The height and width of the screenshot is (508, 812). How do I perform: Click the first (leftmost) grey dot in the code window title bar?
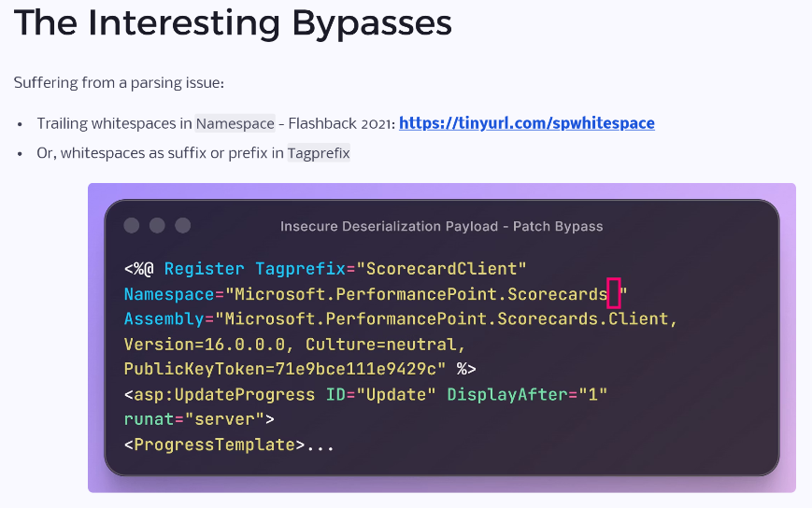click(132, 226)
